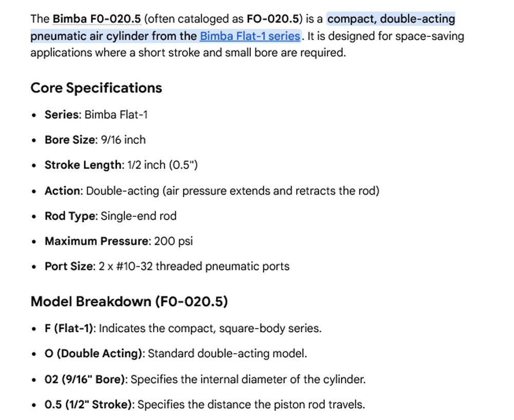Screen dimensions: 514x420
Task: Click the sentence about space-saving applications
Action: point(248,44)
